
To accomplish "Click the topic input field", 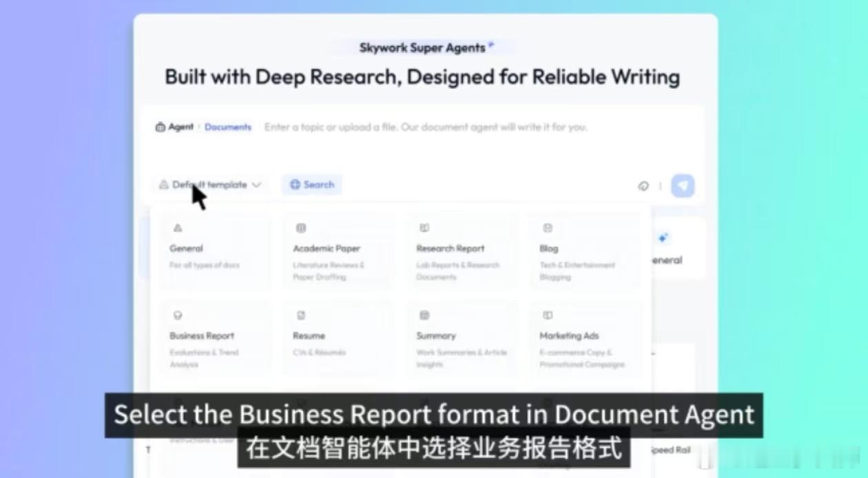I will point(426,127).
